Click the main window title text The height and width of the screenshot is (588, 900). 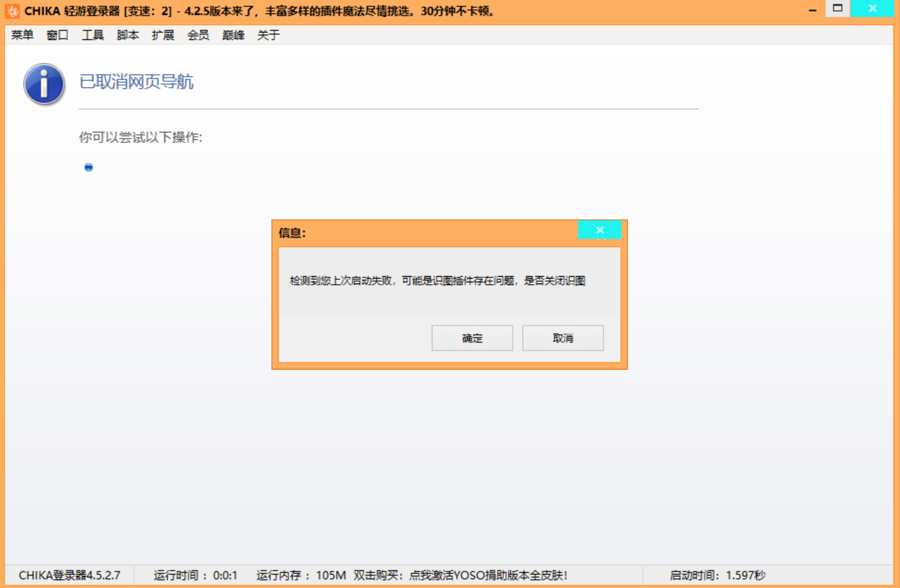tap(260, 11)
